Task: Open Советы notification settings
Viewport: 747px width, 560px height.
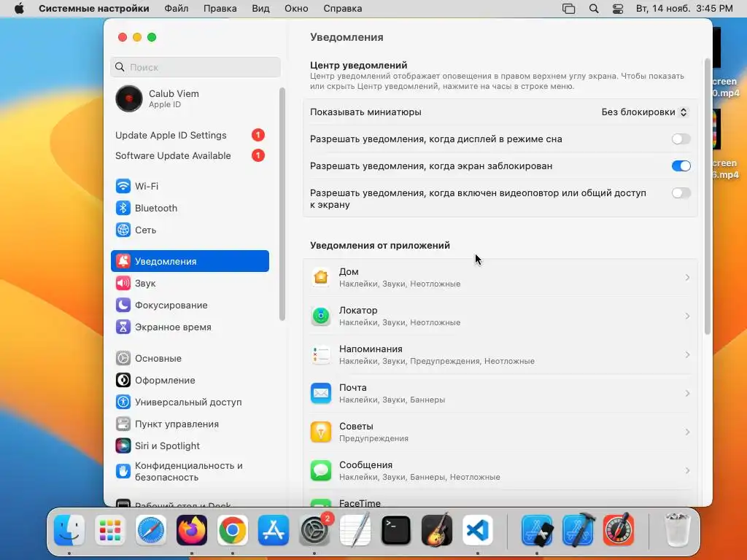Action: tap(500, 432)
